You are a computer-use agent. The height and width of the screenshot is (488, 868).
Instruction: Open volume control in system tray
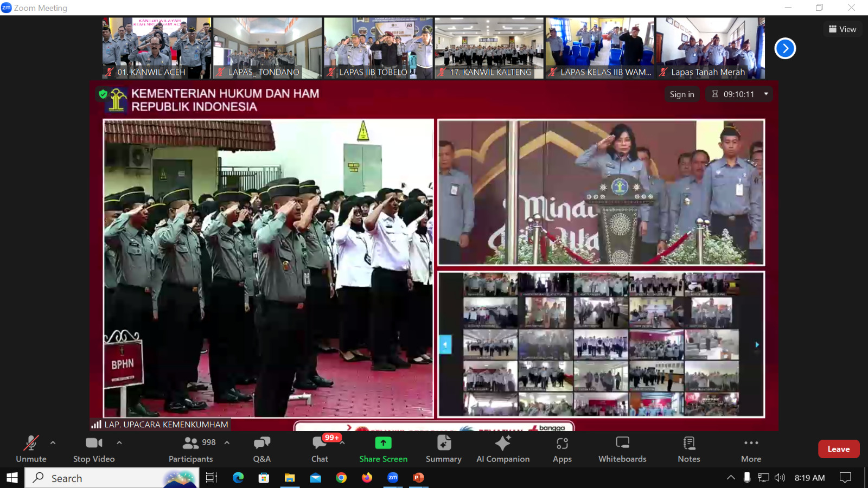pos(780,478)
